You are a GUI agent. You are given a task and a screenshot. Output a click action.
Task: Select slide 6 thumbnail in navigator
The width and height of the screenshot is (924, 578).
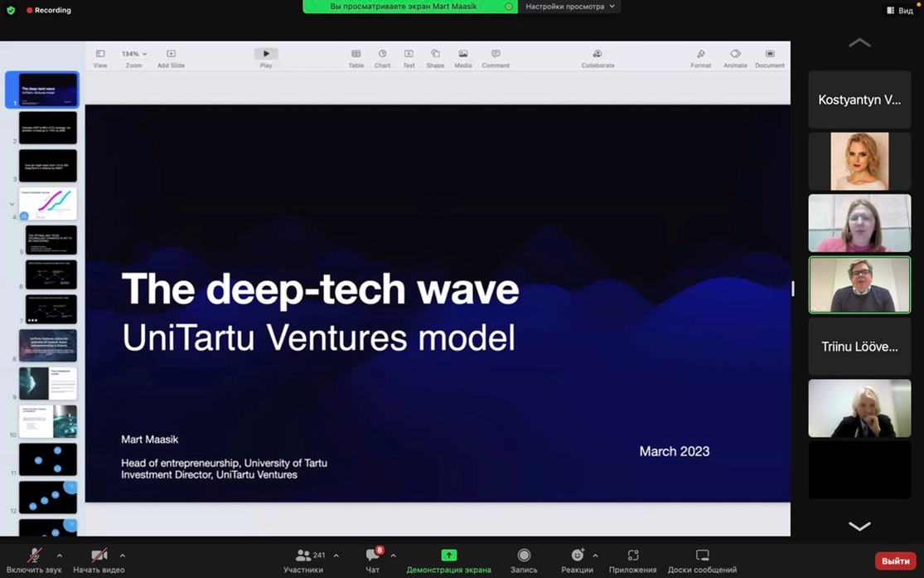51,274
